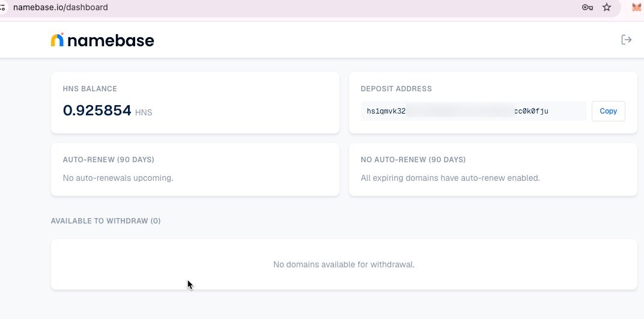The width and height of the screenshot is (644, 319).
Task: Click the 0.925854 HNS balance value
Action: pyautogui.click(x=97, y=111)
